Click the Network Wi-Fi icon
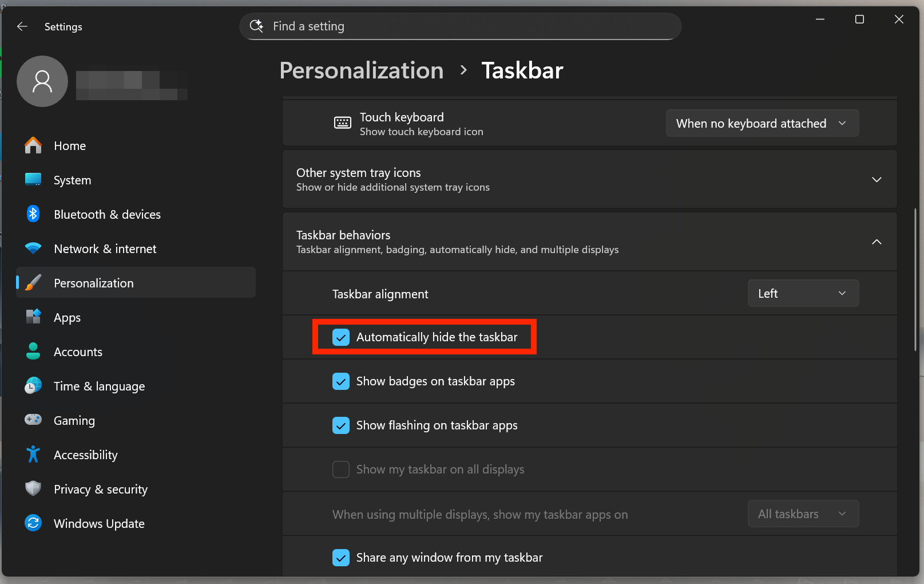Screen dimensions: 924x584 (33, 248)
